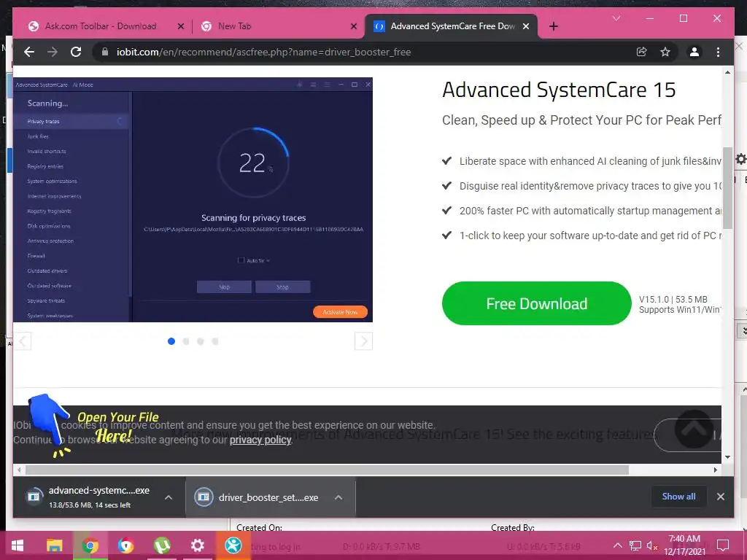Open the notification center icon
This screenshot has height=560, width=747.
pyautogui.click(x=723, y=545)
